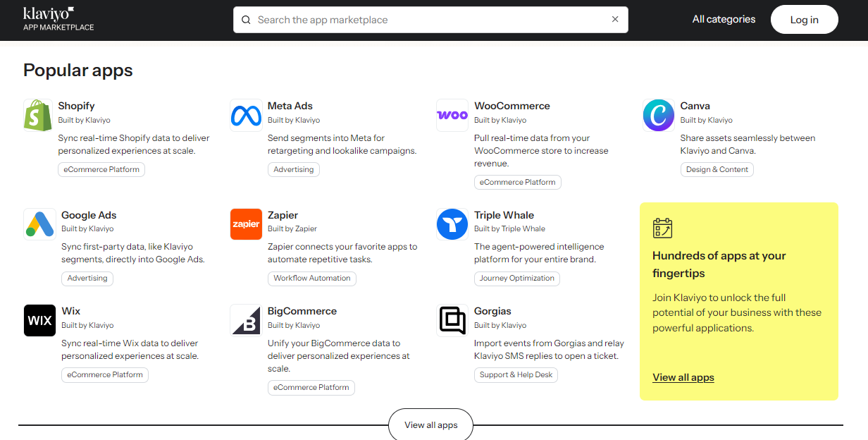This screenshot has width=868, height=440.
Task: Select the Support & Help Desk tag
Action: [516, 374]
